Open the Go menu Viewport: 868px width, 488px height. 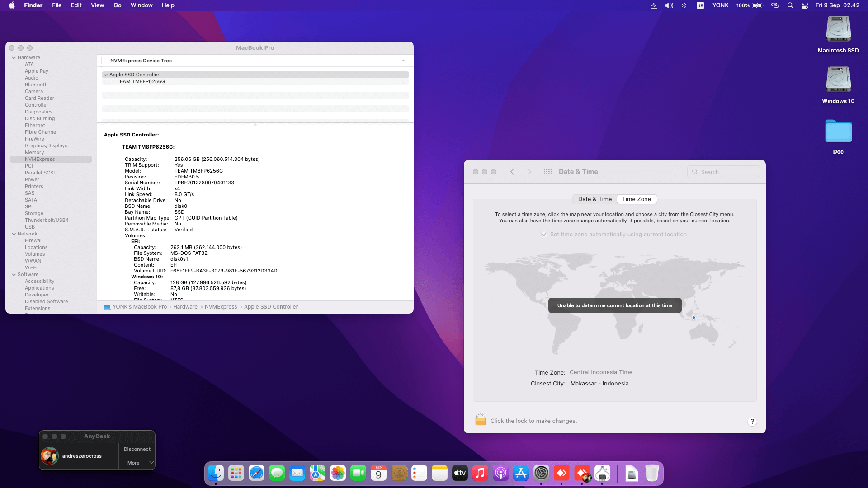point(117,5)
